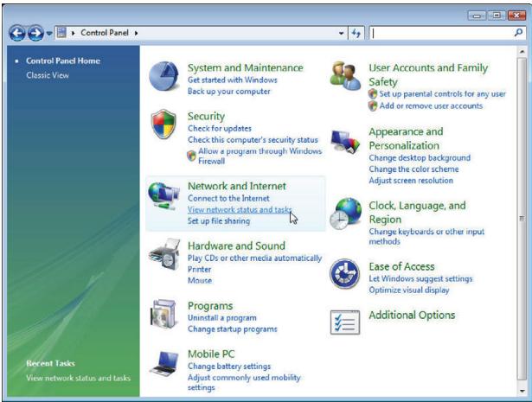Click shield icon beside Allow a program link
The width and height of the screenshot is (532, 402).
click(x=192, y=156)
